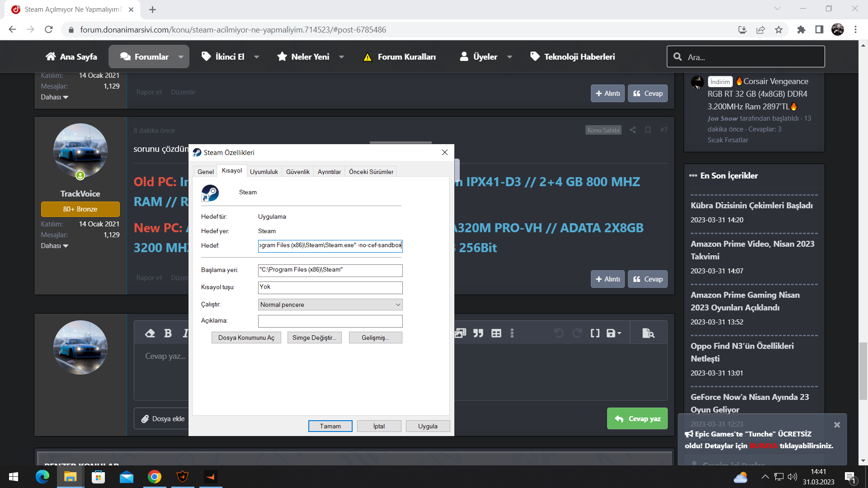Click the Cevap button on post #7
Viewport: 868px width, 488px height.
[647, 279]
